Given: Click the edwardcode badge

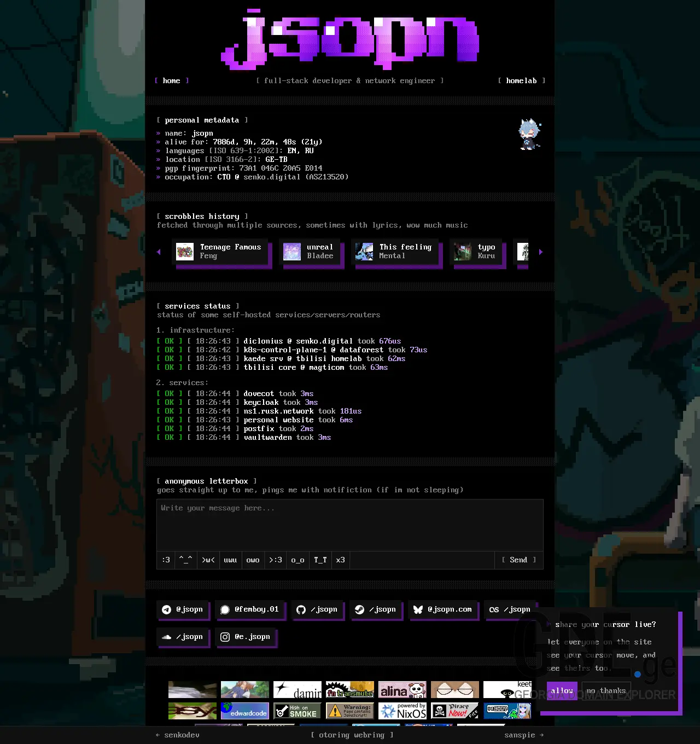Looking at the screenshot, I should click(245, 711).
